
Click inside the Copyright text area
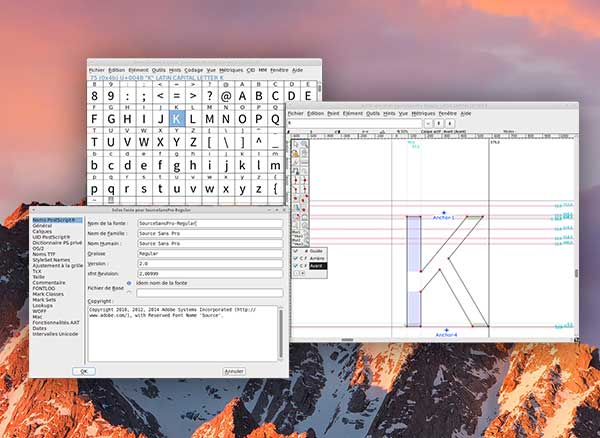(183, 334)
